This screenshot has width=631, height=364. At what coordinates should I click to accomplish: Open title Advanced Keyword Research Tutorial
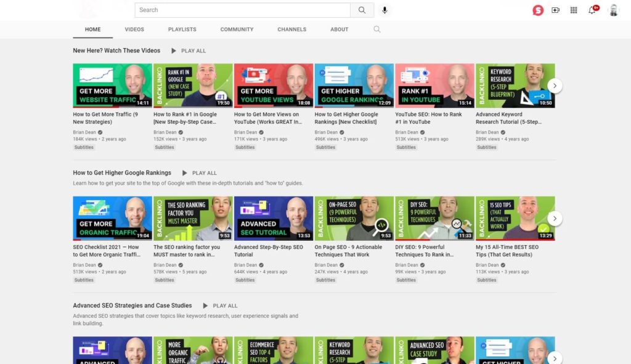[508, 118]
